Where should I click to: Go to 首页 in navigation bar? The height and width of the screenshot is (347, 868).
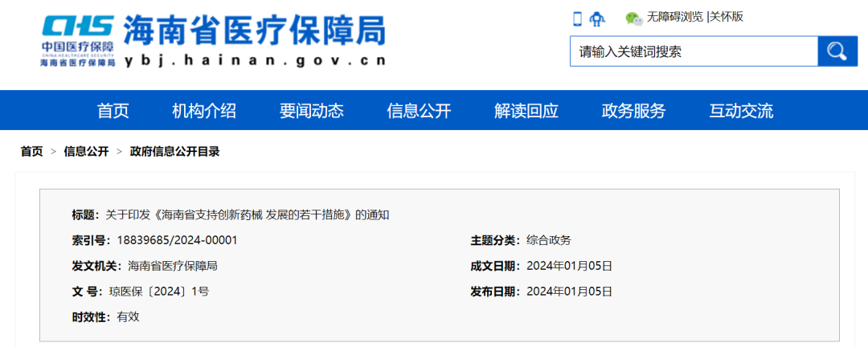(113, 111)
